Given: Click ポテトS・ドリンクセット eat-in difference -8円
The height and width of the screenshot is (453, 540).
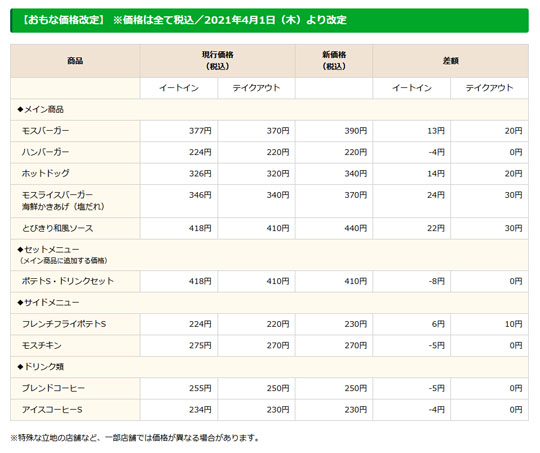Looking at the screenshot, I should 437,281.
